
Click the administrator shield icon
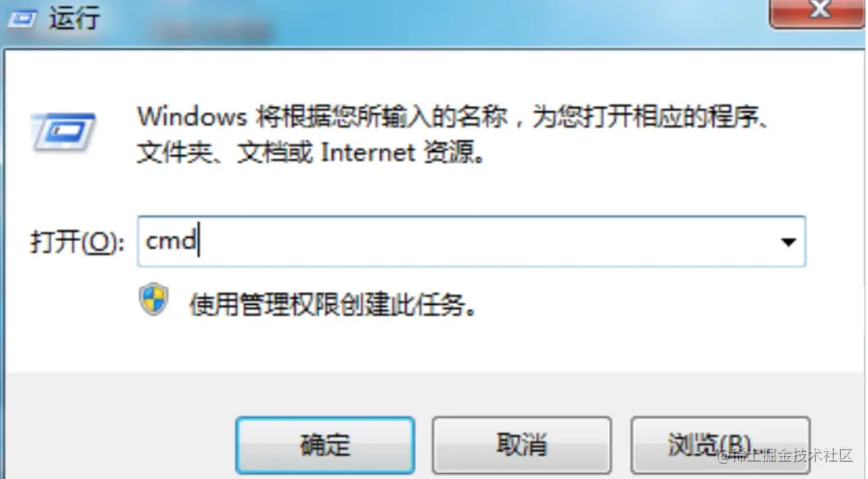point(154,299)
